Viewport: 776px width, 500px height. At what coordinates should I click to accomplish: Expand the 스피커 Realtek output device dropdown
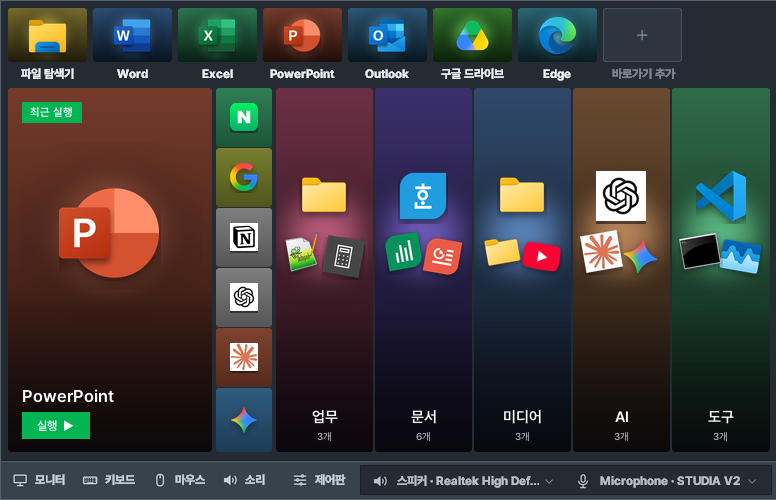click(x=463, y=481)
